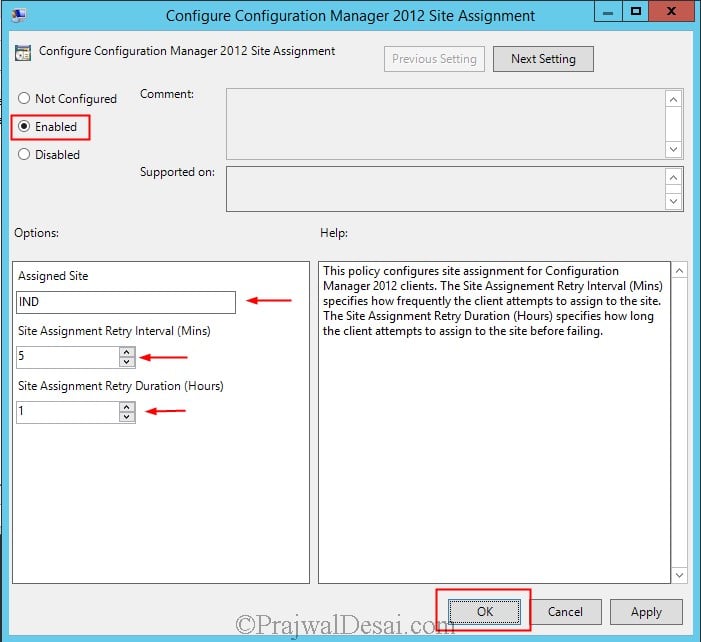Screen dimensions: 701x642
Task: Decrease Retry Duration with the down arrow
Action: pyautogui.click(x=127, y=417)
